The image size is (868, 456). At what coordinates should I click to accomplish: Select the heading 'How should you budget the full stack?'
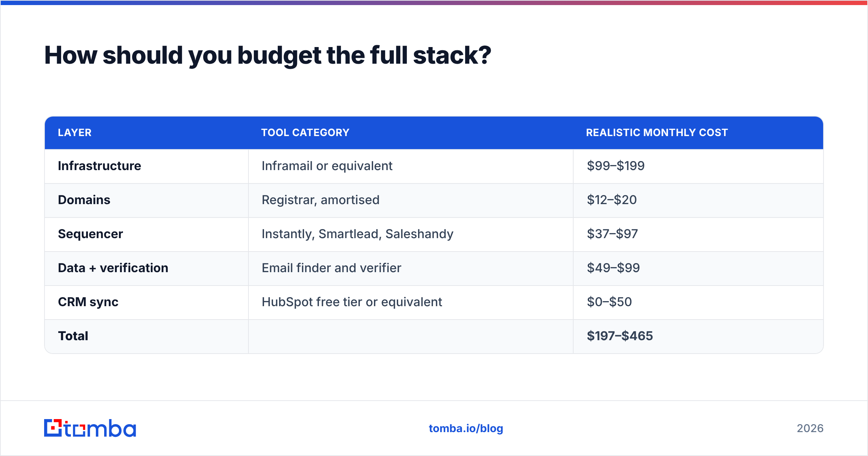[268, 56]
